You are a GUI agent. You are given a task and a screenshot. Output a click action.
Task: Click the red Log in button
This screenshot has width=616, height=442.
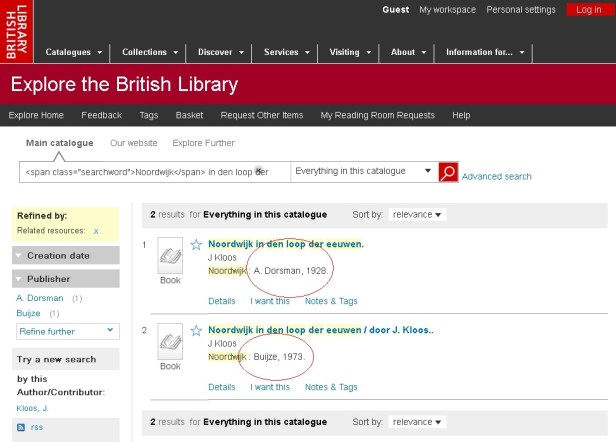(x=588, y=10)
